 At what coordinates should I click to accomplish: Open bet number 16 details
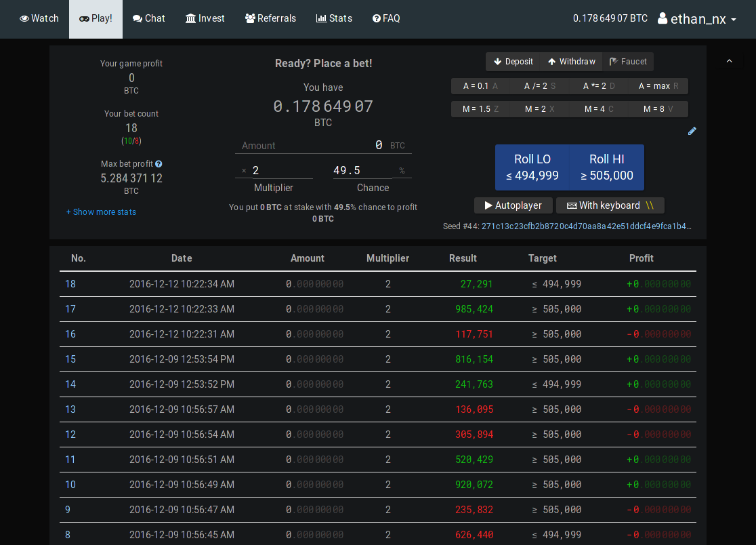[70, 334]
